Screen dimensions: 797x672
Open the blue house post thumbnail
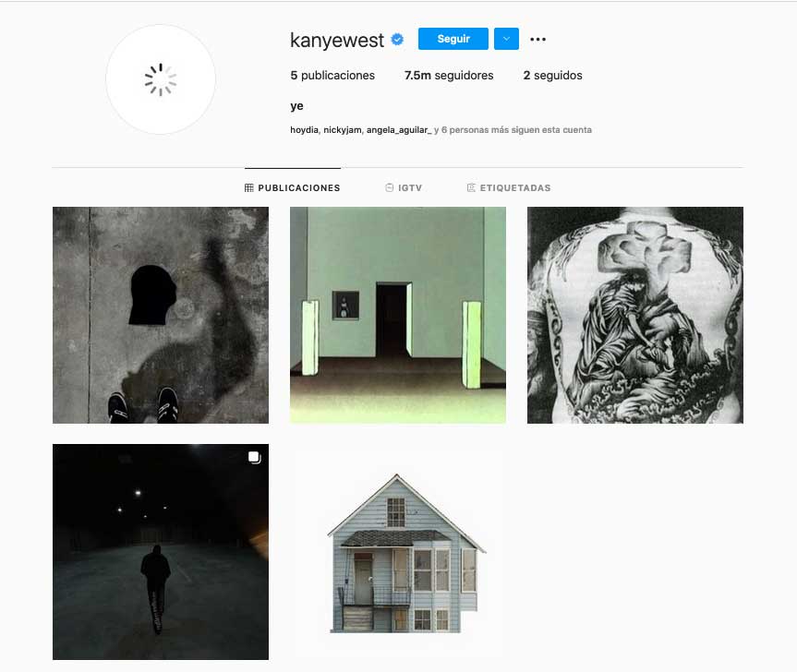(x=398, y=552)
